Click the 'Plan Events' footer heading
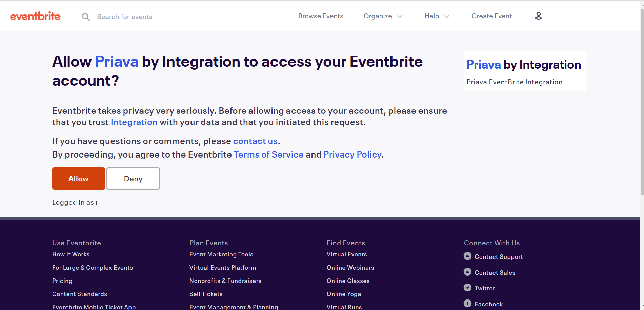Screen dimensions: 644x310 click(x=209, y=243)
